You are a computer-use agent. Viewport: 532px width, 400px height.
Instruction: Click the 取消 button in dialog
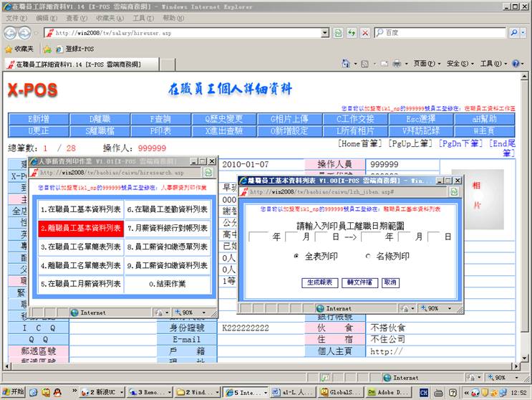click(390, 282)
